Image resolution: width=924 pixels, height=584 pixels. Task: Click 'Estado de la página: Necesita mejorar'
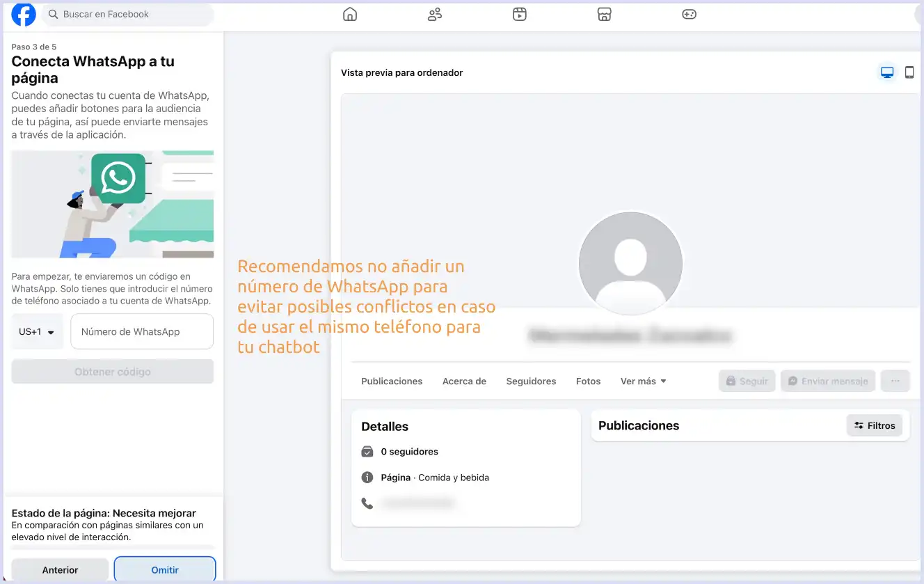pyautogui.click(x=104, y=513)
